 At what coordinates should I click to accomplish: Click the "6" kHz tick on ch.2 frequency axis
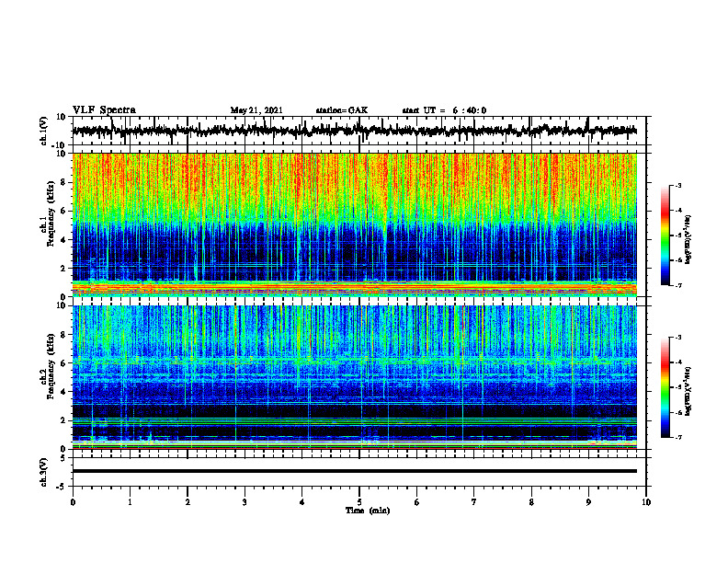63,363
